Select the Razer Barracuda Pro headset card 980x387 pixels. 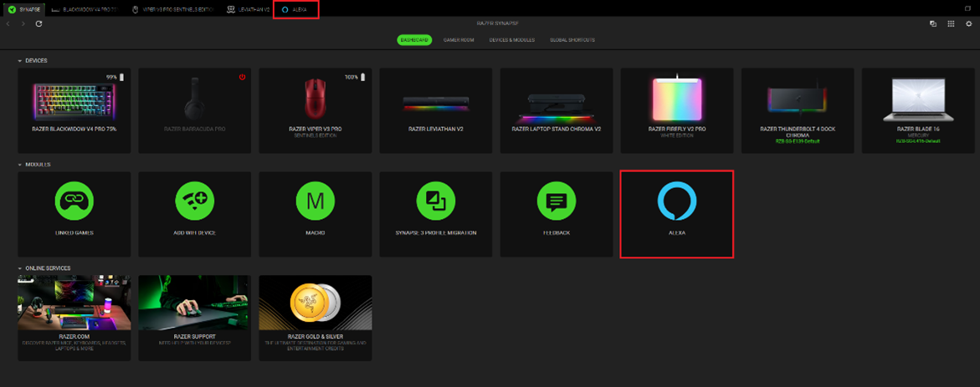195,110
